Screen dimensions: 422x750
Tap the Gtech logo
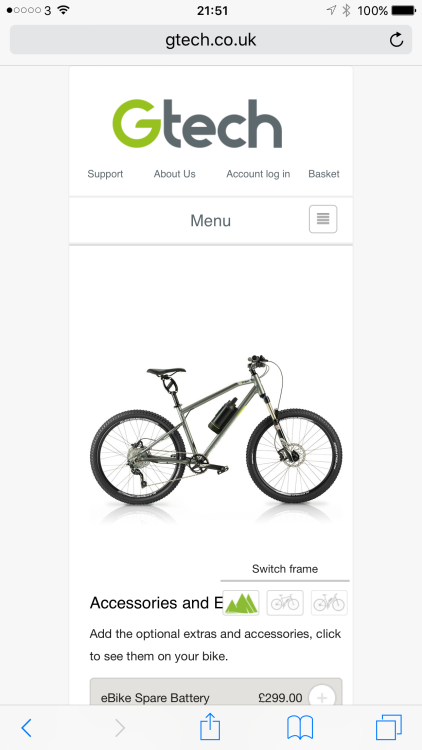(x=197, y=123)
